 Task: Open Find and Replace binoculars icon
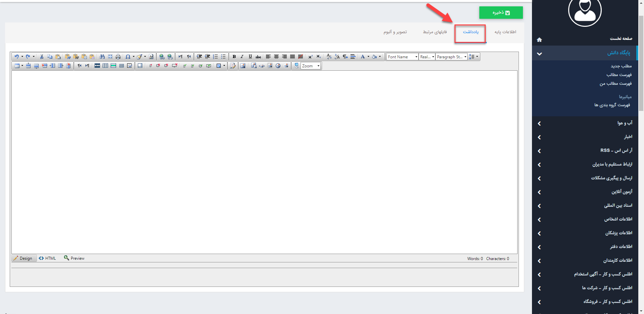[102, 57]
